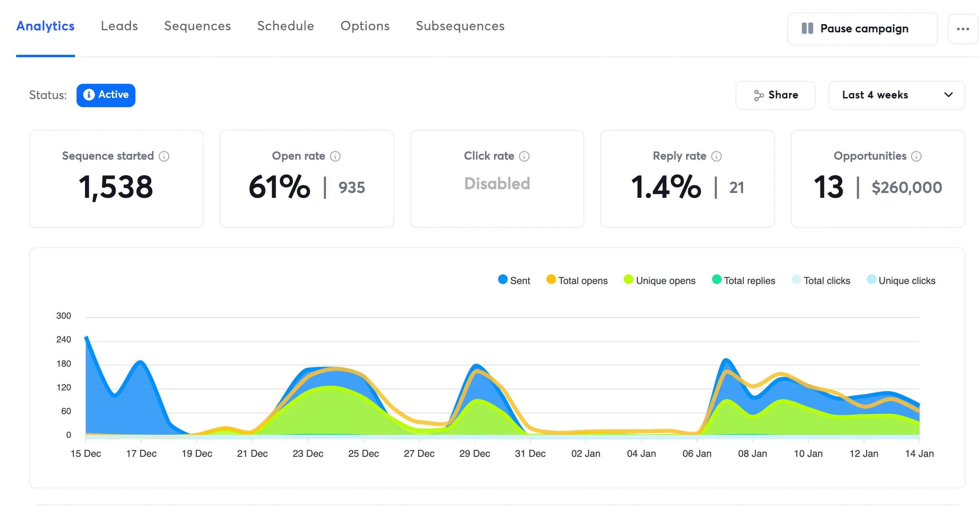The width and height of the screenshot is (980, 506).
Task: Open the Subsequences tab
Action: tap(460, 26)
